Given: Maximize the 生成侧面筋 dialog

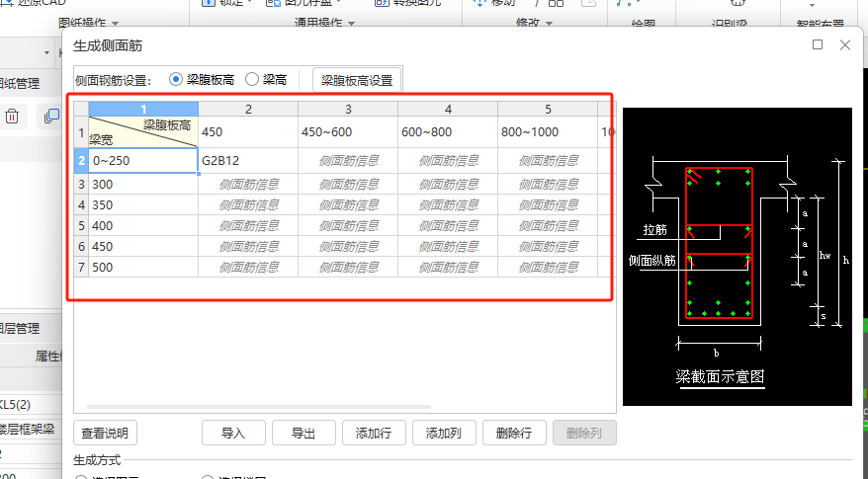Looking at the screenshot, I should (817, 44).
